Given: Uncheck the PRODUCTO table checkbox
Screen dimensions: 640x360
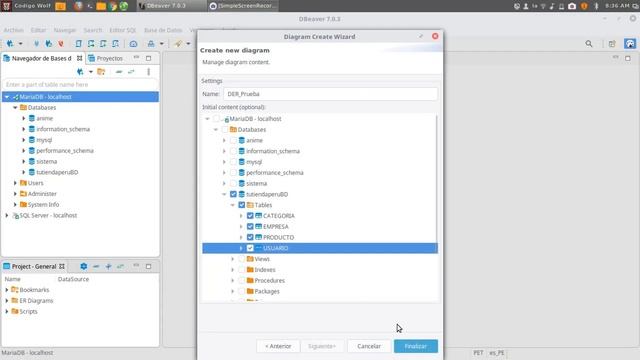Looking at the screenshot, I should (x=250, y=237).
